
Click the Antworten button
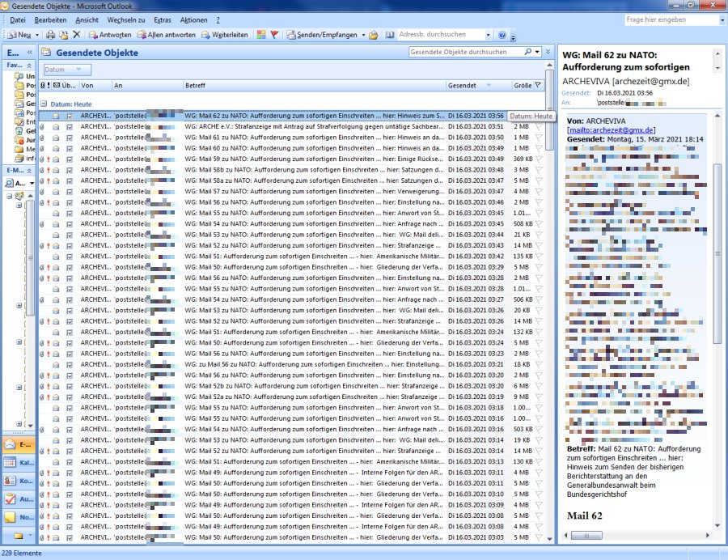[x=110, y=35]
